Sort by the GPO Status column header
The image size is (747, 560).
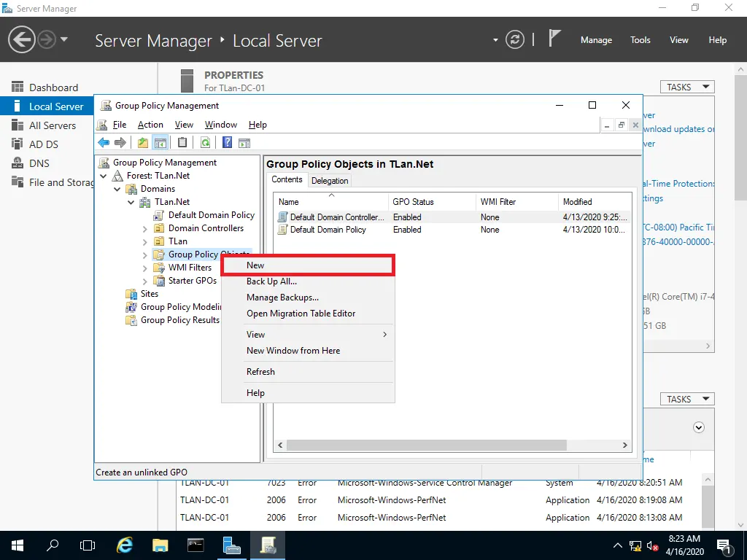pos(432,202)
